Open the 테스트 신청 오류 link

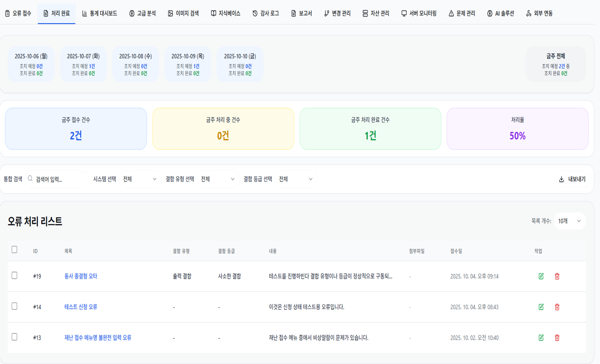[81, 307]
